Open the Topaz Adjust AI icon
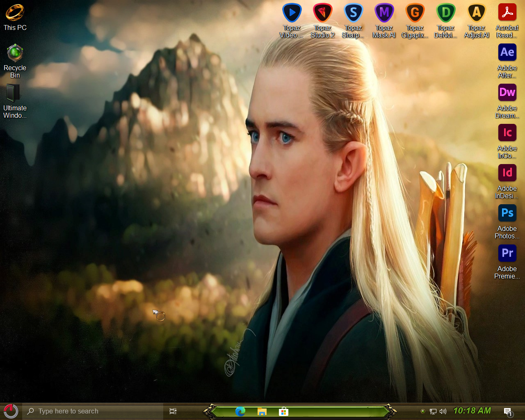This screenshot has width=525, height=420. point(476,21)
